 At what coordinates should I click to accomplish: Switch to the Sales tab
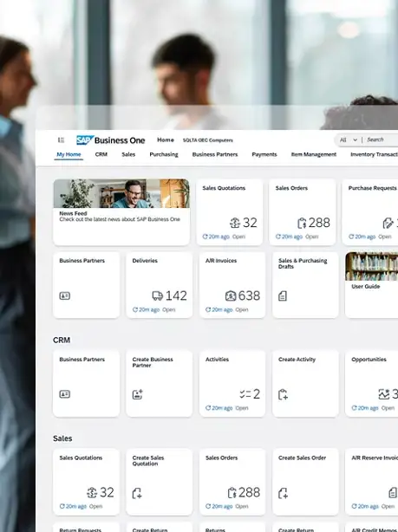click(128, 154)
